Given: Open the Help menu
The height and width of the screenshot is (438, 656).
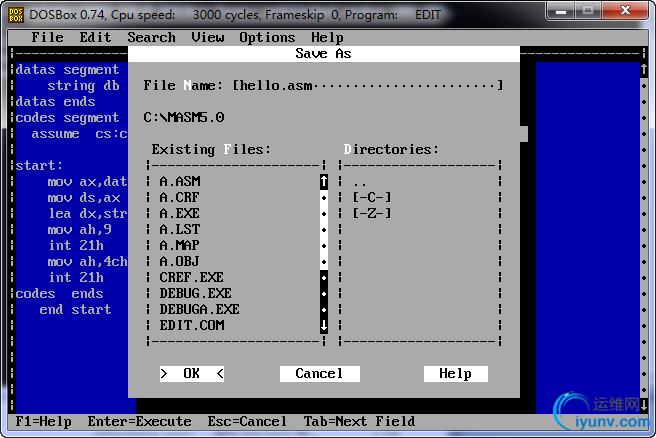Looking at the screenshot, I should click(x=327, y=38).
